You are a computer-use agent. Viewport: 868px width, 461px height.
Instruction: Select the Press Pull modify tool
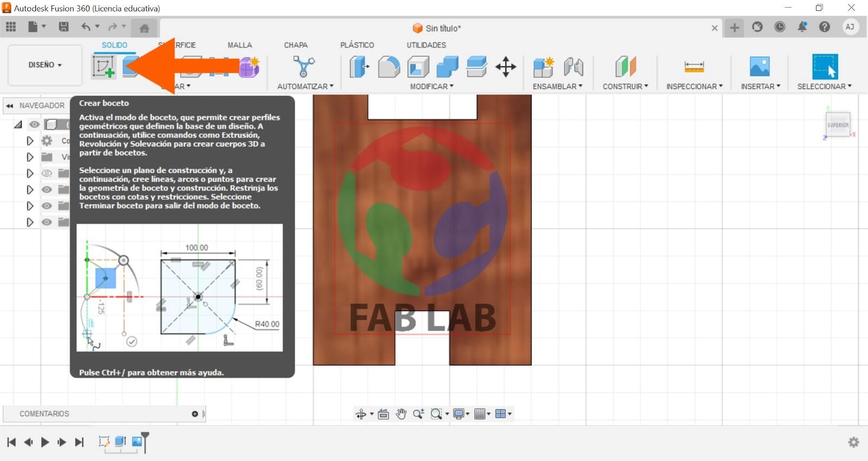click(359, 67)
